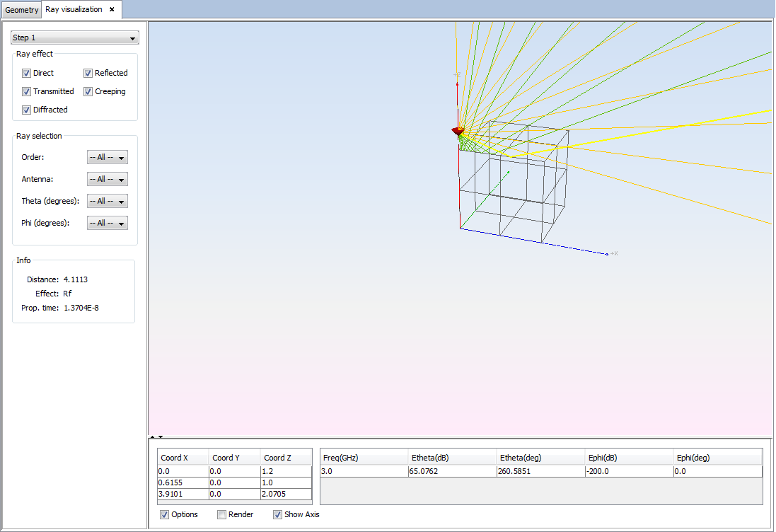Click the small down arrow above coordinate table

point(161,437)
